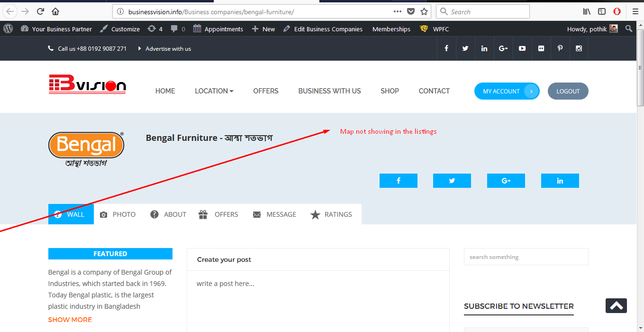Screen dimensions: 644x332
Task: Expand the LOCATION dropdown menu
Action: coord(214,91)
